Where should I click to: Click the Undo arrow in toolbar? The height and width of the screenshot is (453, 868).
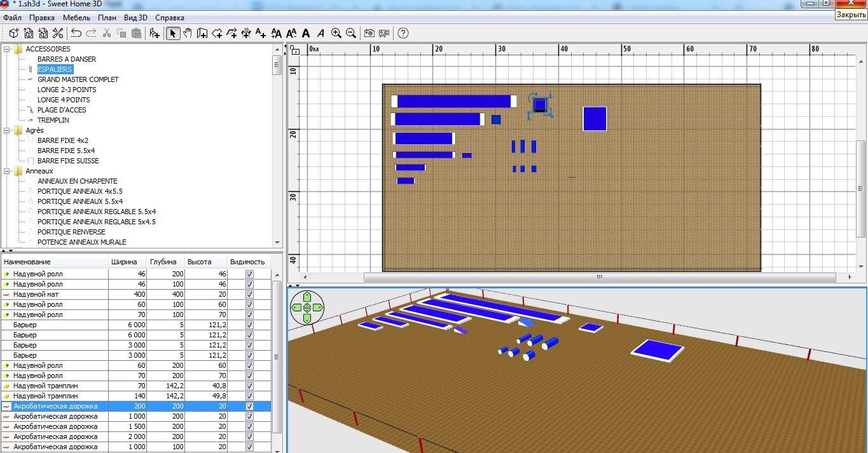pyautogui.click(x=76, y=33)
